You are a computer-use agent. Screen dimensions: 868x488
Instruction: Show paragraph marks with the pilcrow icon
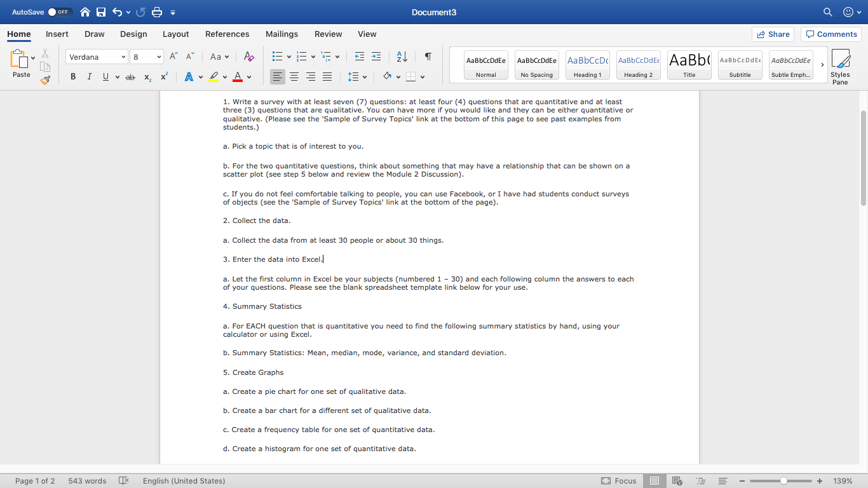coord(428,57)
